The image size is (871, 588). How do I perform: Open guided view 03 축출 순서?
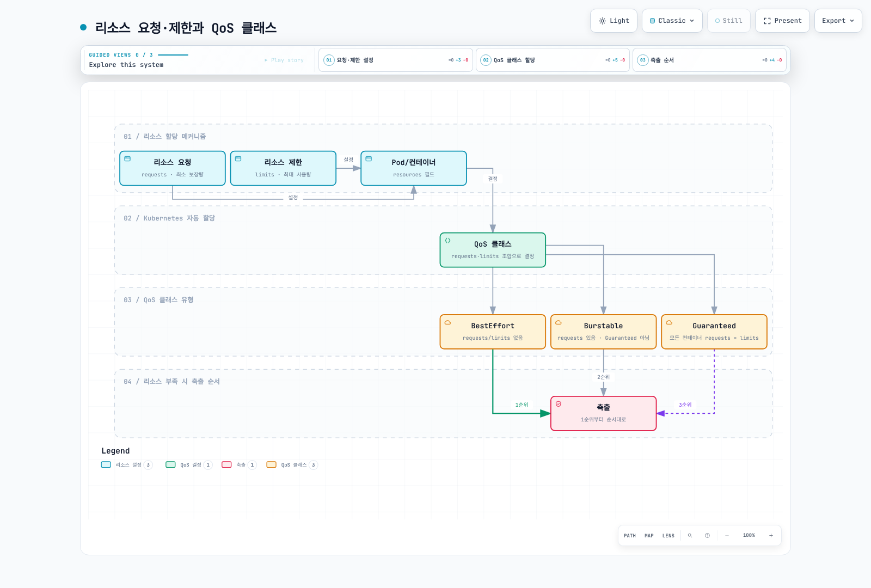[x=710, y=60]
